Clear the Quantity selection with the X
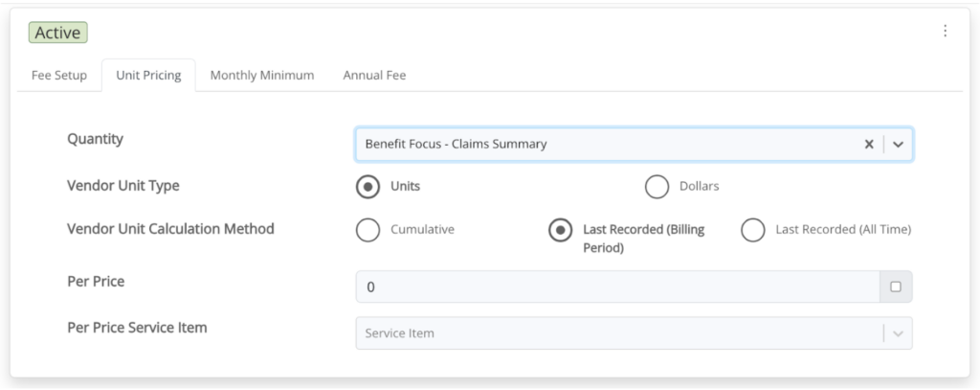 point(869,144)
